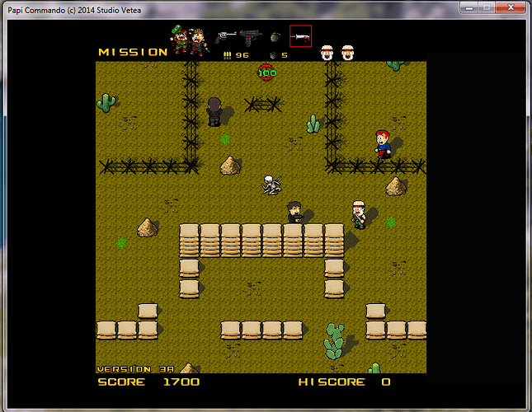Click the bullet ammo counter showing 96
532x412 pixels.
[x=236, y=55]
